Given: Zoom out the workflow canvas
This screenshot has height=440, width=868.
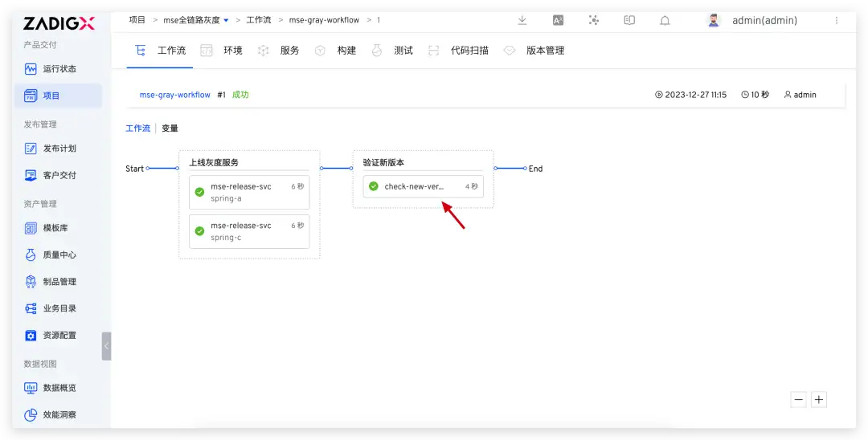Looking at the screenshot, I should [798, 399].
